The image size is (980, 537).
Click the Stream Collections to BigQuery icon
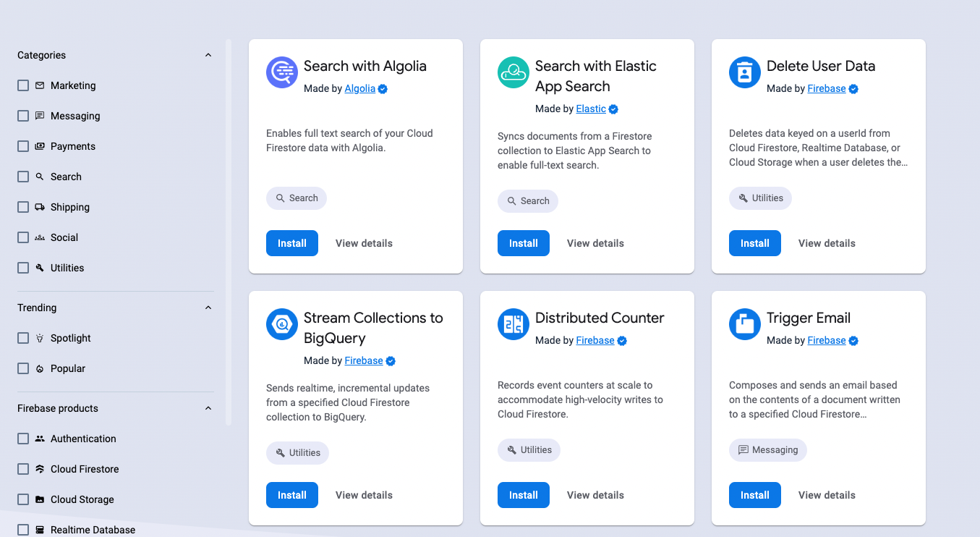click(282, 324)
